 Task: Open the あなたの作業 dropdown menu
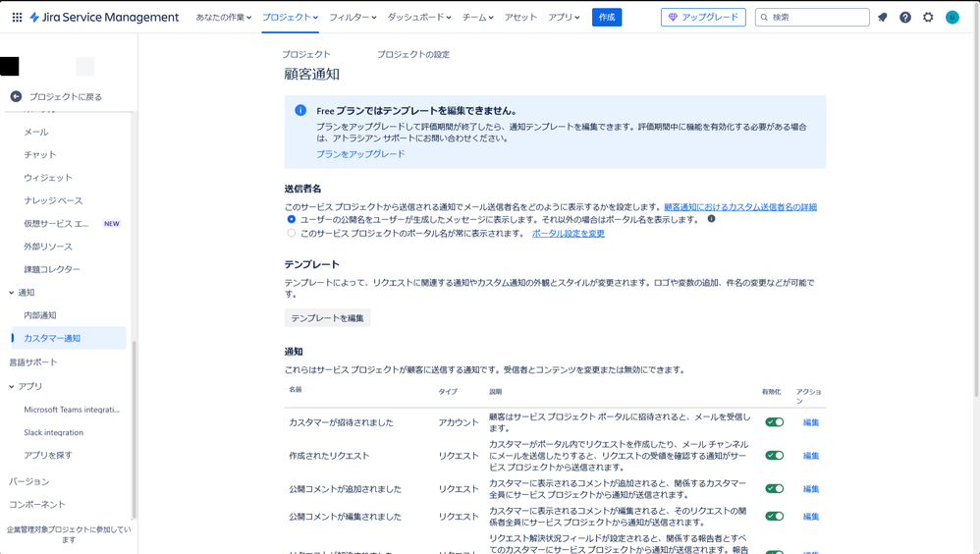click(223, 18)
